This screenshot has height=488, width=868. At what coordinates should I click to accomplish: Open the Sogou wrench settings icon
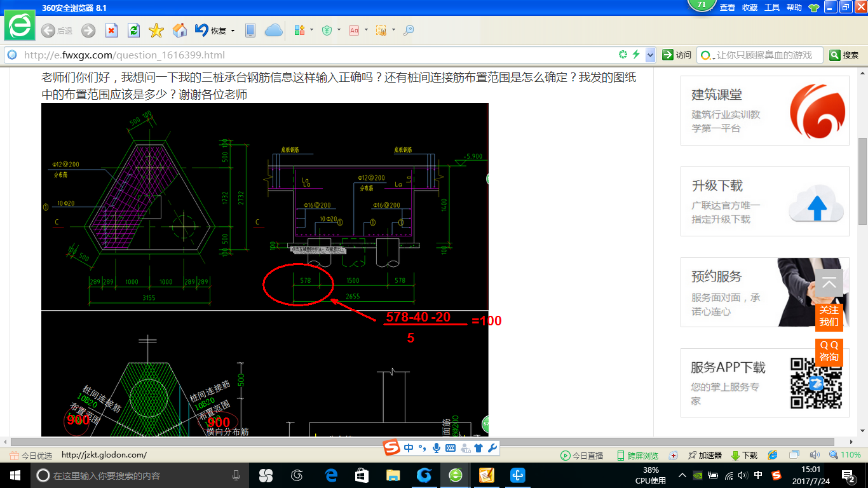(x=492, y=448)
